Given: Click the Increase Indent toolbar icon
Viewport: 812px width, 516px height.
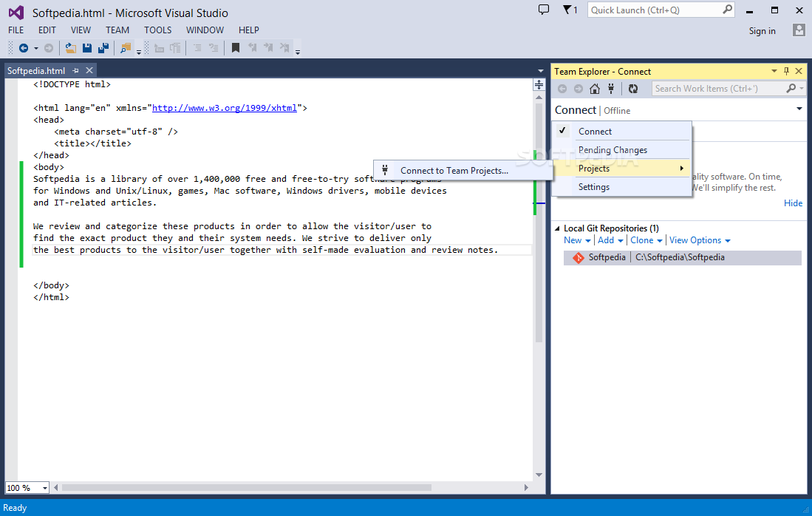Looking at the screenshot, I should coord(176,48).
